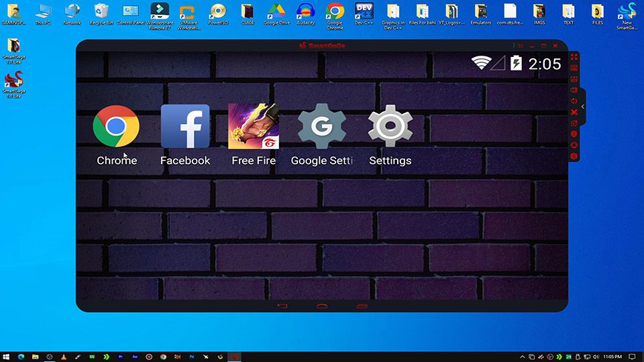Viewport: 644px width, 362px height.
Task: Open keyboard mapping icon in side toolbar
Action: pyautogui.click(x=574, y=68)
